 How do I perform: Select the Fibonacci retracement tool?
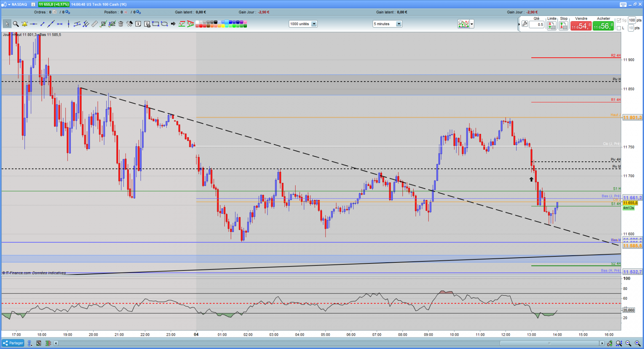(103, 24)
